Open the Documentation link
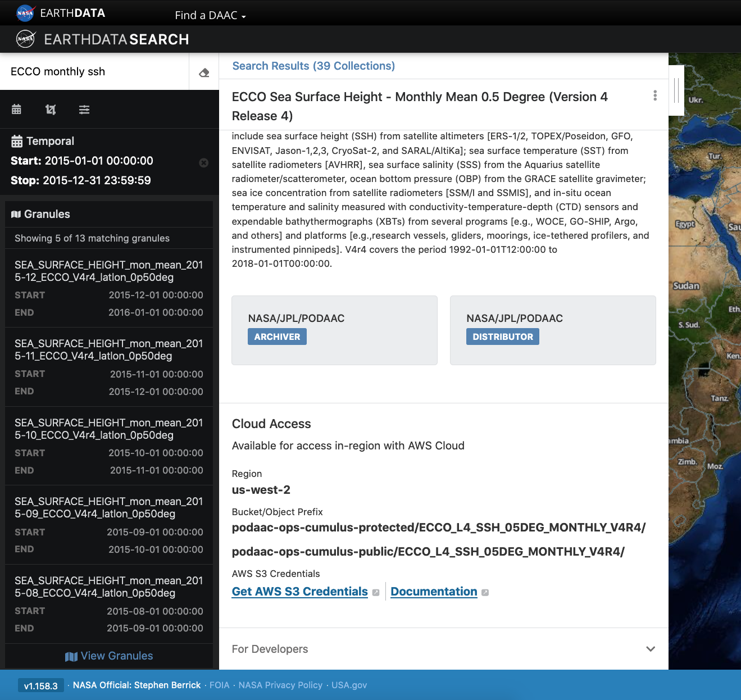This screenshot has width=741, height=700. [x=434, y=592]
